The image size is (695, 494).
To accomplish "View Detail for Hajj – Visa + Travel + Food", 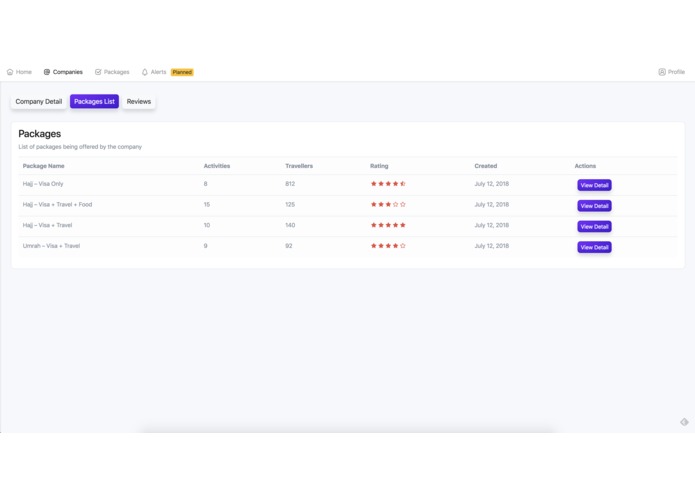I will (594, 206).
